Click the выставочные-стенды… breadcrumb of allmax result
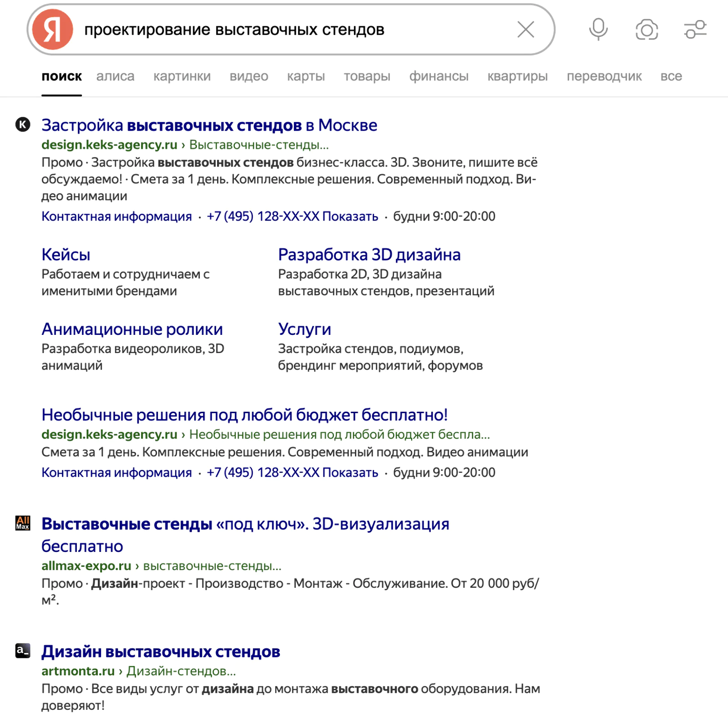Image resolution: width=728 pixels, height=728 pixels. [x=212, y=566]
